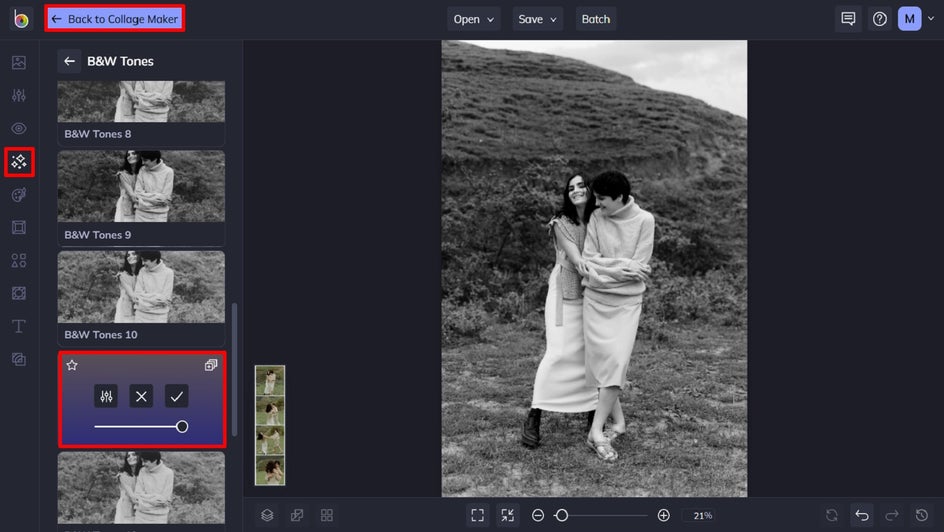Cancel the effect with X button

(x=141, y=396)
